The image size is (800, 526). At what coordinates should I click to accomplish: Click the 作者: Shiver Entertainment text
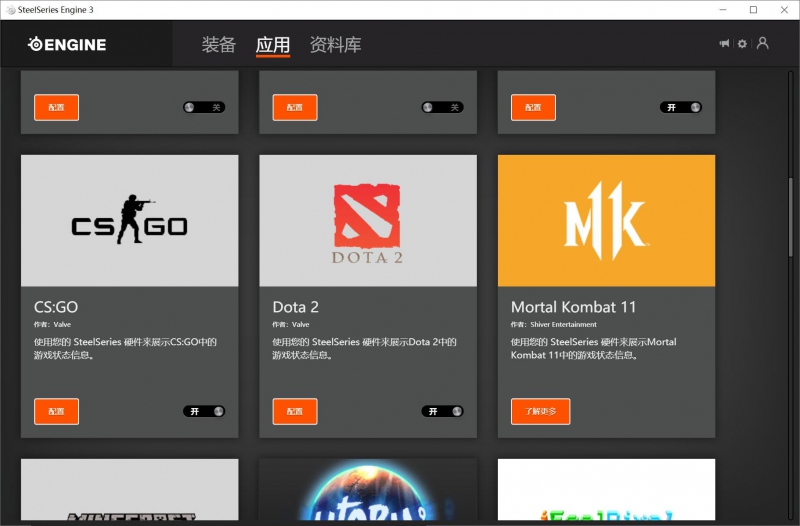tap(554, 324)
